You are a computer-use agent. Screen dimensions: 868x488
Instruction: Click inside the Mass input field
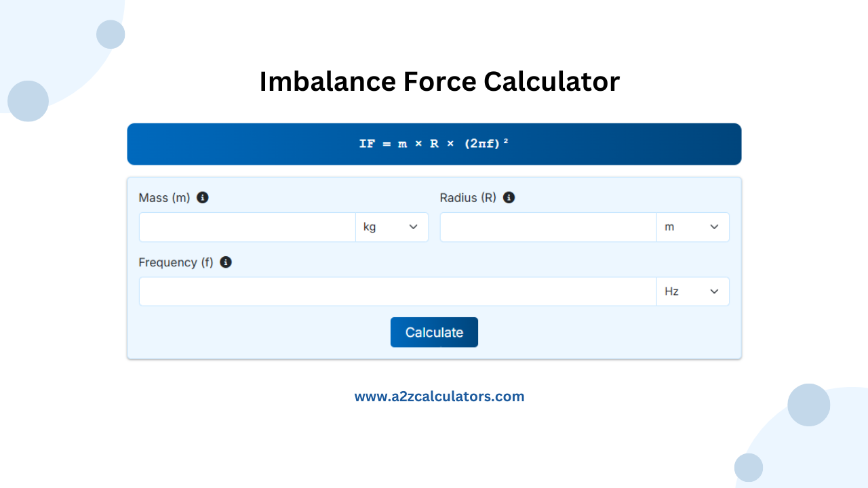coord(247,226)
